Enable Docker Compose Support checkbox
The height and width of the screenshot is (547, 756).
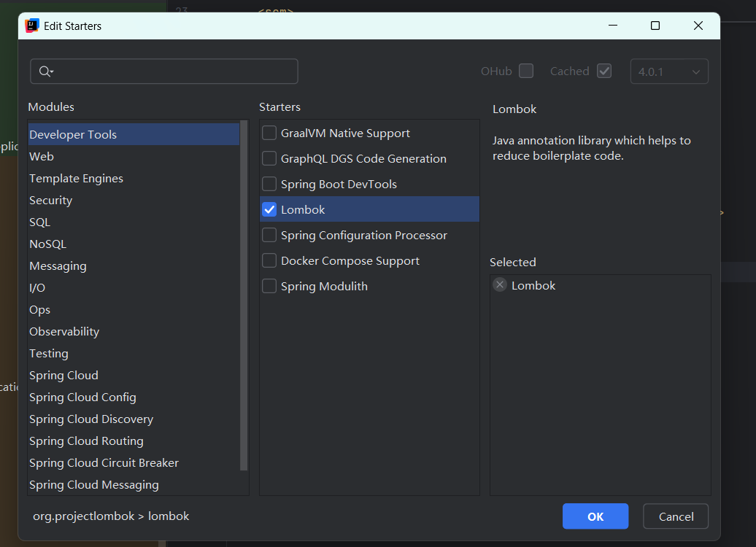[269, 260]
